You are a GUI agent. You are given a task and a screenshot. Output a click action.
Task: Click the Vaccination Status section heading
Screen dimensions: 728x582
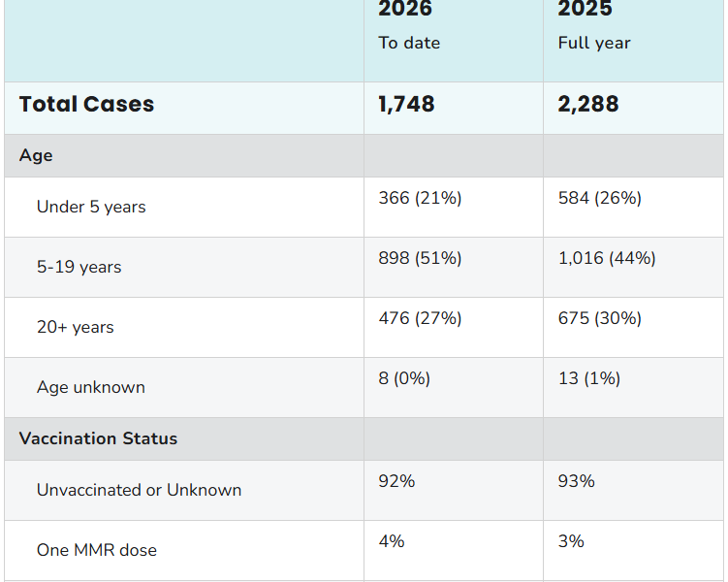tap(98, 438)
